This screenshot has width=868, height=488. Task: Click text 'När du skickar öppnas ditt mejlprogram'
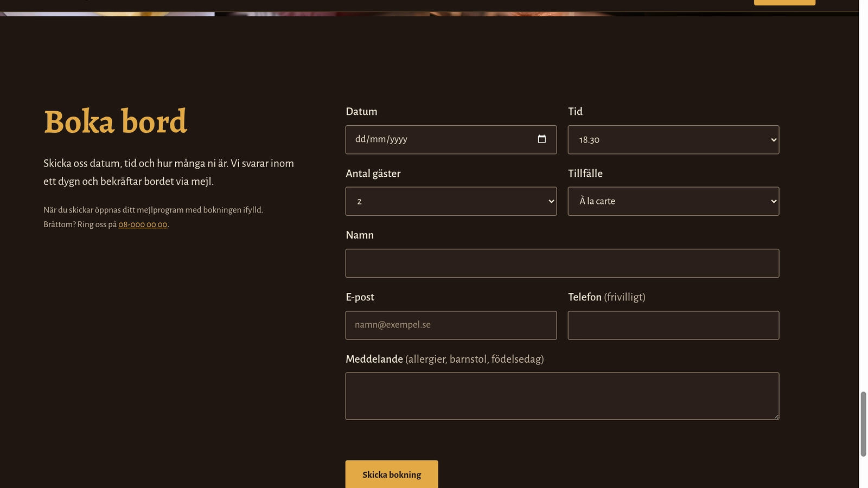click(x=113, y=210)
